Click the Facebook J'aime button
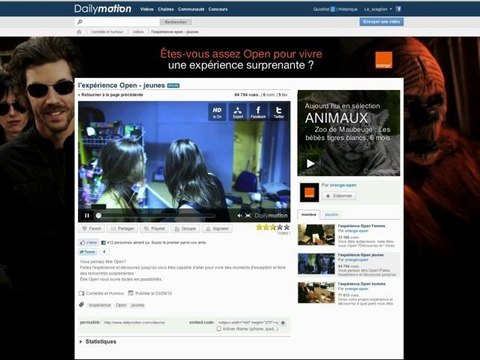This screenshot has width=480, height=360. (x=88, y=243)
